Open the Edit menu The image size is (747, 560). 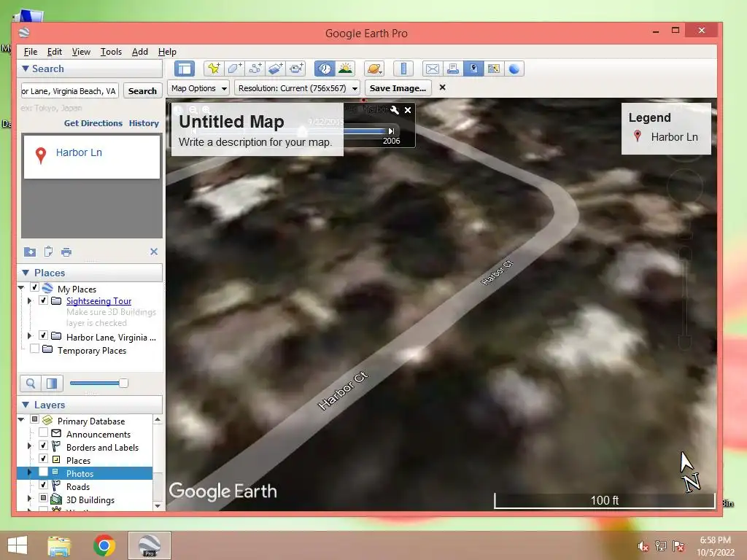tap(54, 52)
